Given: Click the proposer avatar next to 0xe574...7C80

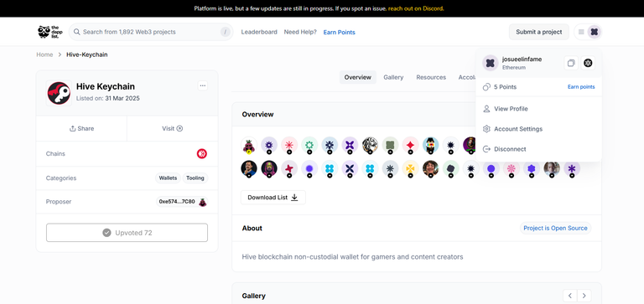Looking at the screenshot, I should click(202, 202).
